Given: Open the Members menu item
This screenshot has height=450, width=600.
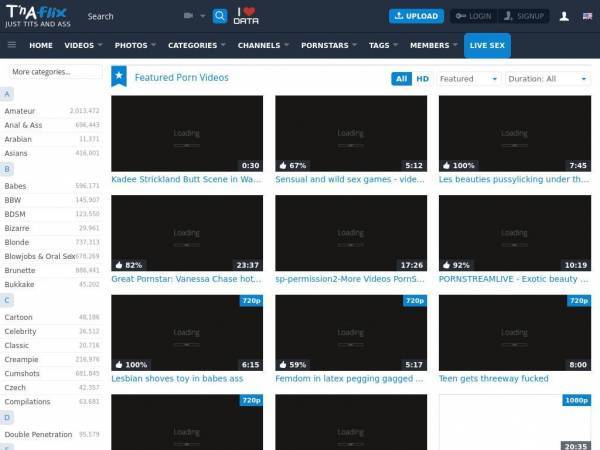Looking at the screenshot, I should pyautogui.click(x=429, y=45).
